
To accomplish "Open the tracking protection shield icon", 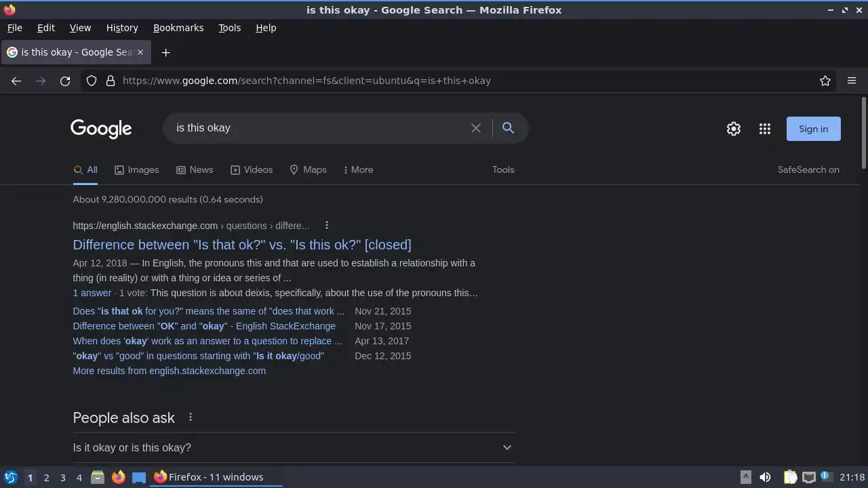I will 92,81.
